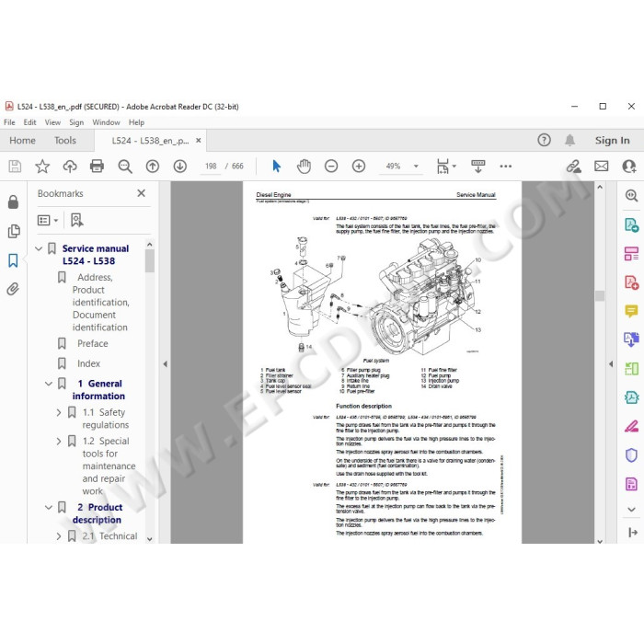Activate the Hand pan tool

click(304, 167)
